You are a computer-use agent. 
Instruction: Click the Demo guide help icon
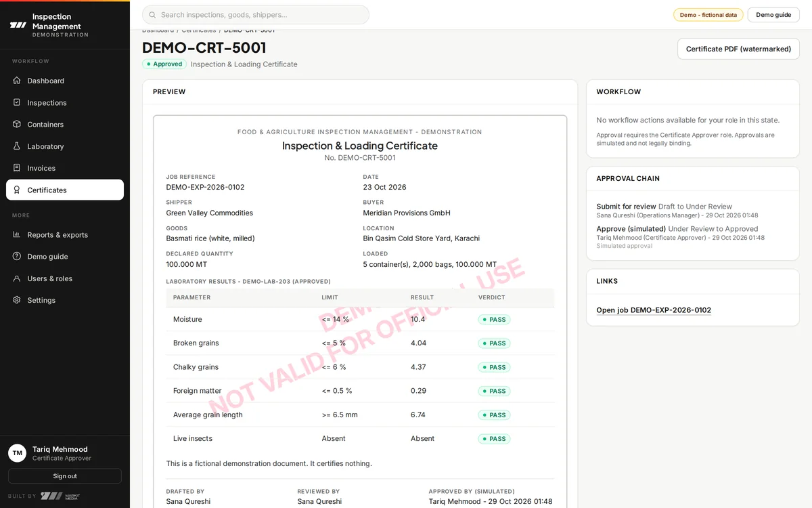click(17, 256)
